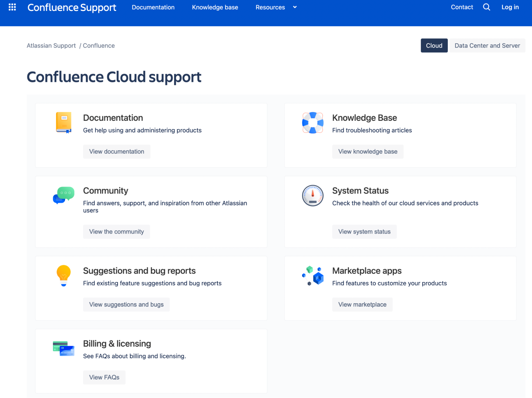Click 'Check the health of our cloud services' text
Viewport: 532px width, 398px height.
coord(405,203)
